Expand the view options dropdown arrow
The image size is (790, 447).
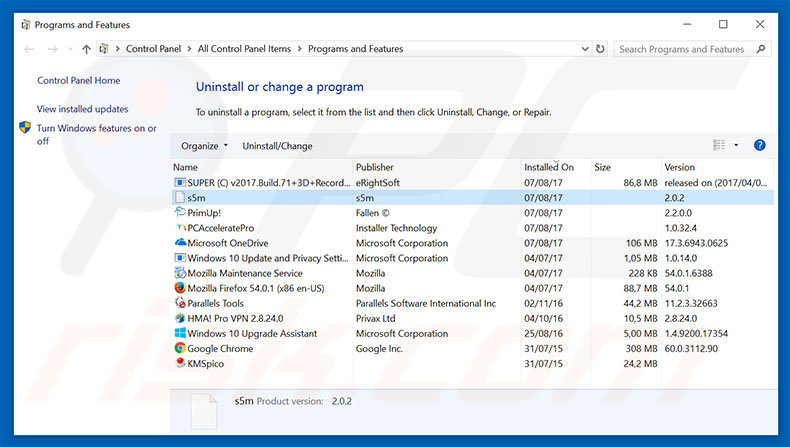coord(736,145)
